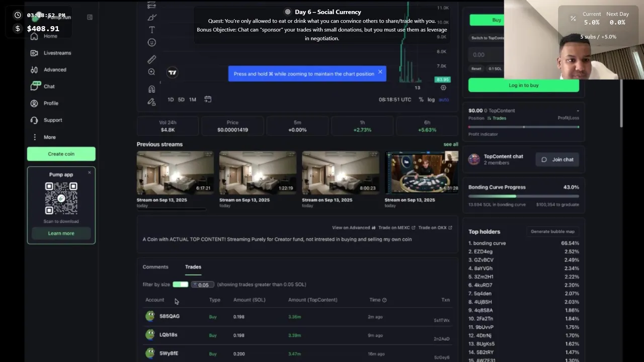Open the go-to-date calendar icon

208,100
